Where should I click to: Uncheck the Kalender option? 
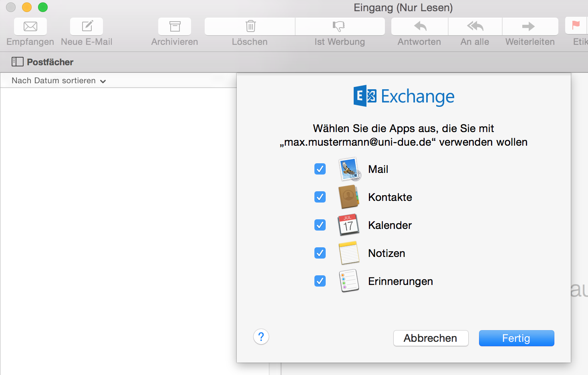click(x=320, y=225)
